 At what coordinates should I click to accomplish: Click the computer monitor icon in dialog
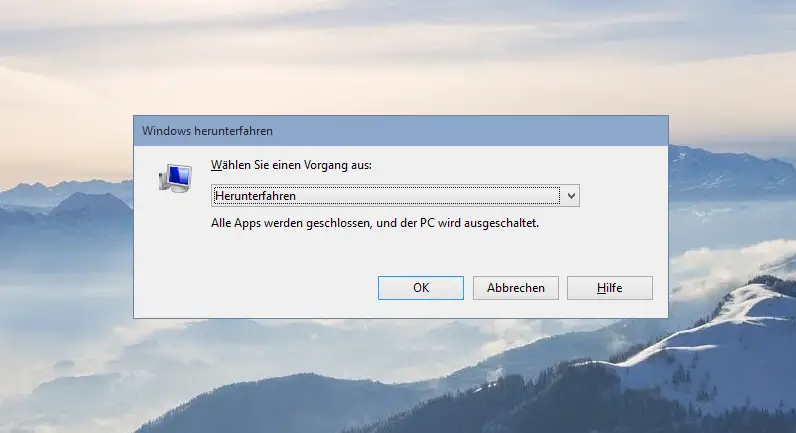[x=175, y=178]
